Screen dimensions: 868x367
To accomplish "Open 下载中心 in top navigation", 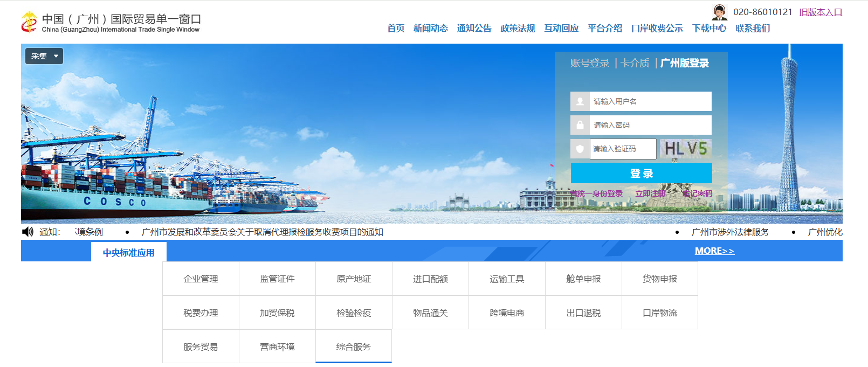I will (709, 28).
